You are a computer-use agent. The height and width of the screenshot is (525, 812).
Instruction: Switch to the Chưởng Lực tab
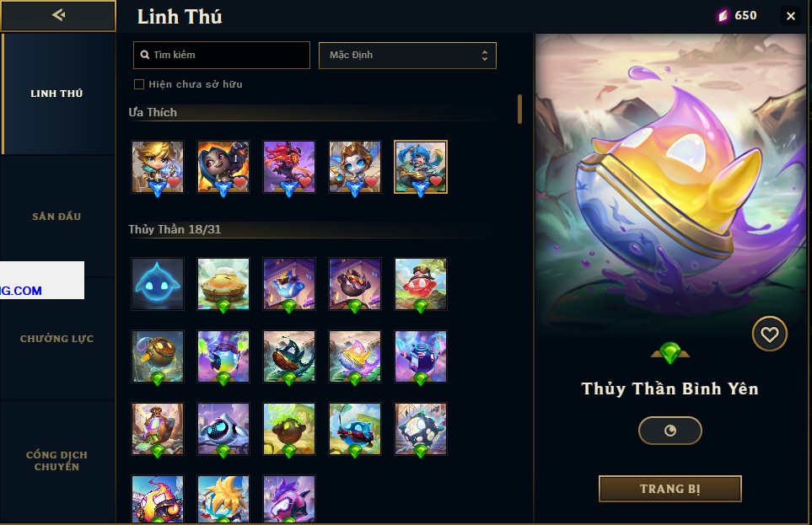click(x=56, y=339)
